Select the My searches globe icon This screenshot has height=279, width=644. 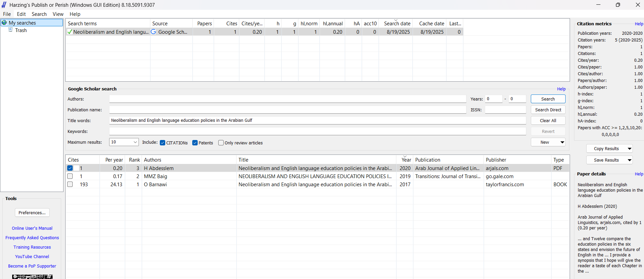tap(4, 23)
